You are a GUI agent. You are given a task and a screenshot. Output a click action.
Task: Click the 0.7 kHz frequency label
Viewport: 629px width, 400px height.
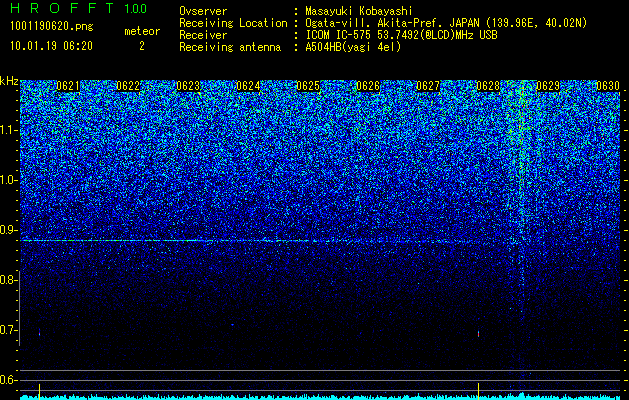[9, 330]
